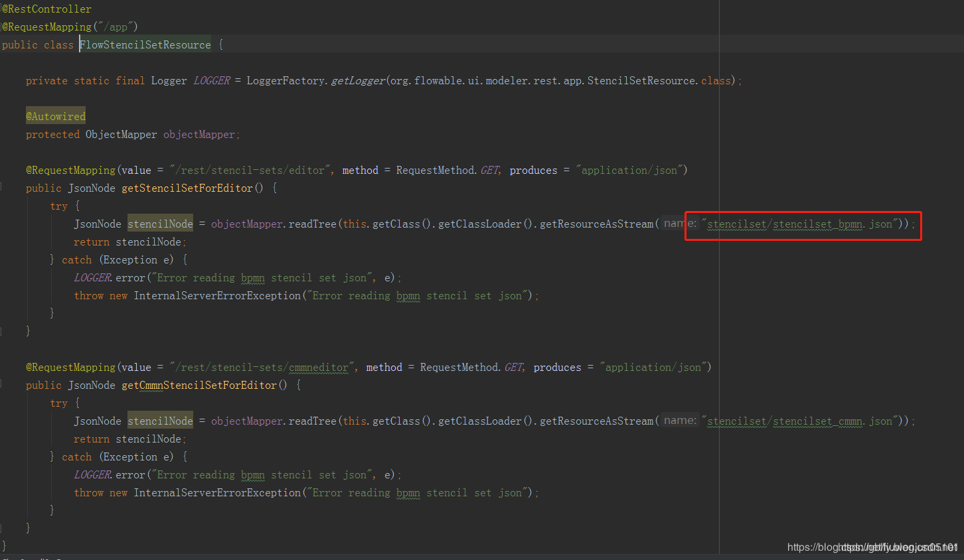
Task: Click LoggerFactory in the logger declaration
Action: click(x=285, y=80)
